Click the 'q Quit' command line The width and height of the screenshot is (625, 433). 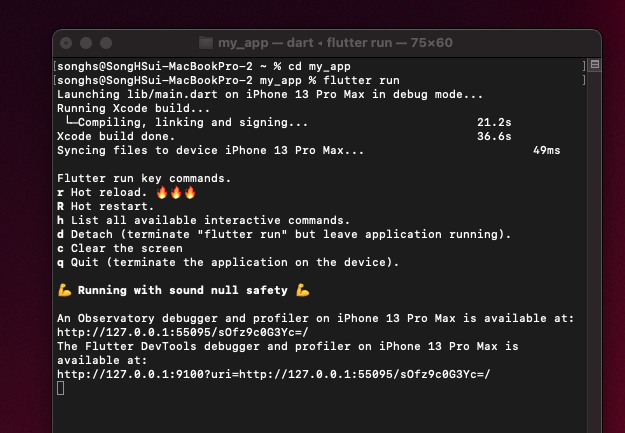point(228,262)
